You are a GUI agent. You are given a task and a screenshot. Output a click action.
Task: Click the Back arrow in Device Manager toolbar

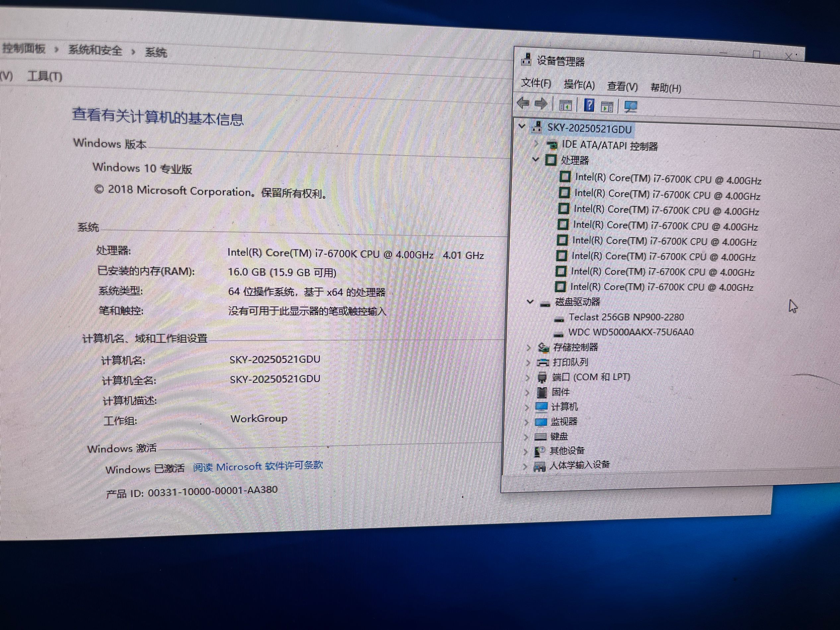(523, 103)
